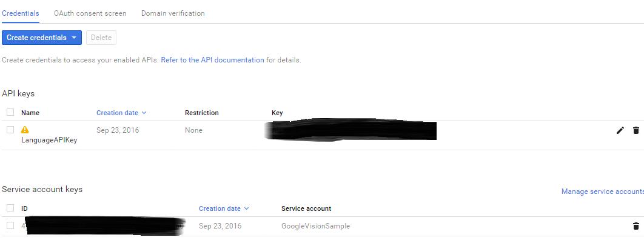This screenshot has width=644, height=243.
Task: Click the GoogleVisionSample service account entry
Action: (315, 226)
